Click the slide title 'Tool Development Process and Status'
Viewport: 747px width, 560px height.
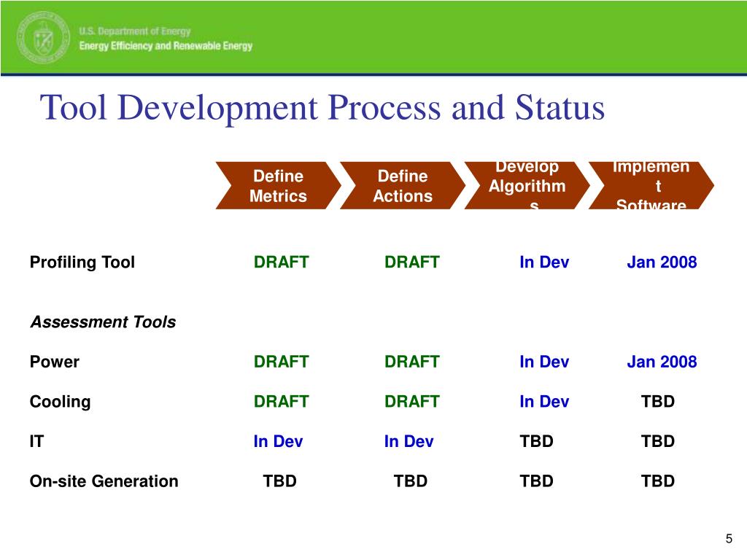coord(322,108)
